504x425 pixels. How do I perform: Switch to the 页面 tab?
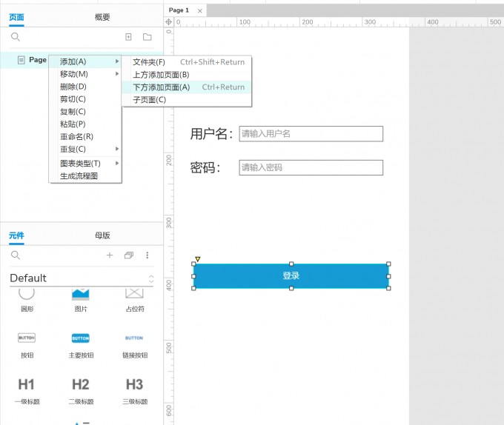click(x=16, y=17)
